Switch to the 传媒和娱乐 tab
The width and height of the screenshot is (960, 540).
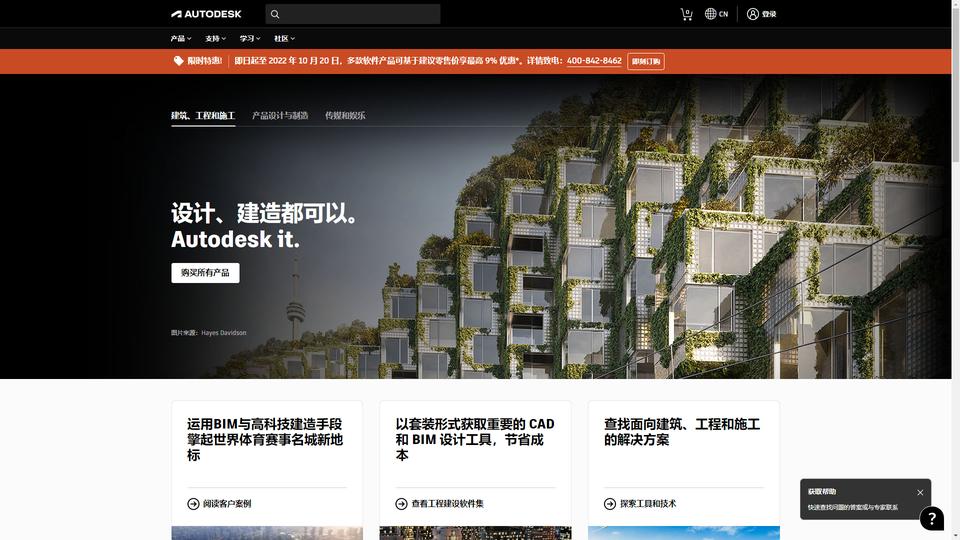click(x=345, y=115)
